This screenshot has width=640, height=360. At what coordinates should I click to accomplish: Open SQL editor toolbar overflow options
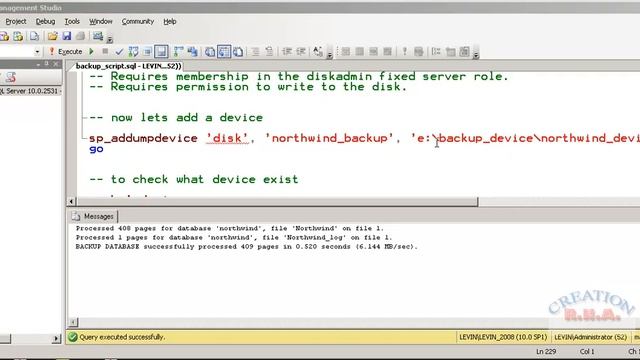(x=329, y=55)
